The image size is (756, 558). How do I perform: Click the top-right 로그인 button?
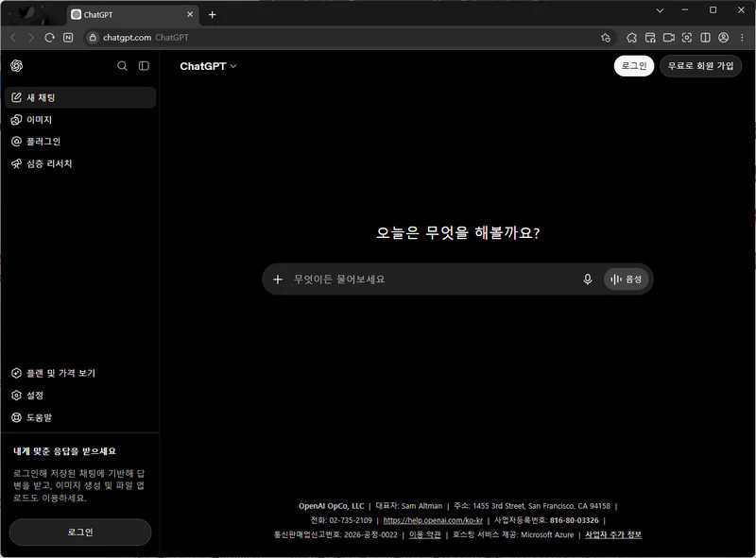click(633, 66)
